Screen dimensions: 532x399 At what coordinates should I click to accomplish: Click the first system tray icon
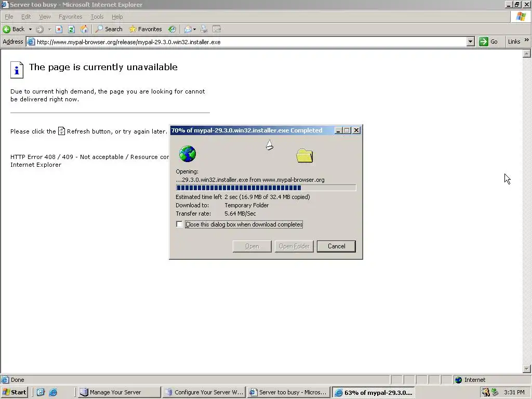(486, 392)
